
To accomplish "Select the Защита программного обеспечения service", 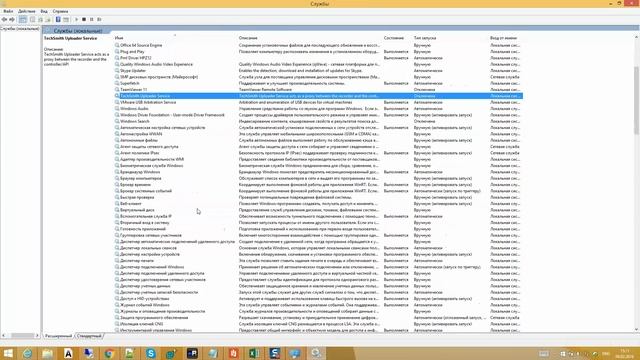I will click(x=154, y=318).
